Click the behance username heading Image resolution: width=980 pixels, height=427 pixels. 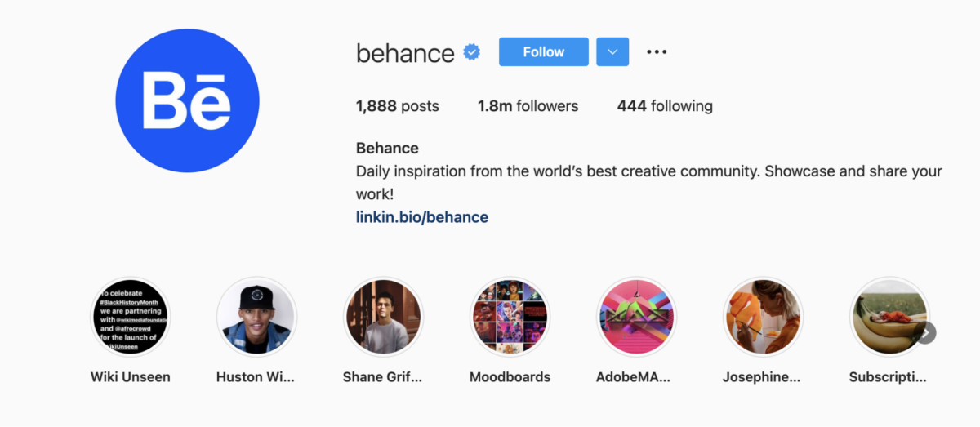click(405, 53)
